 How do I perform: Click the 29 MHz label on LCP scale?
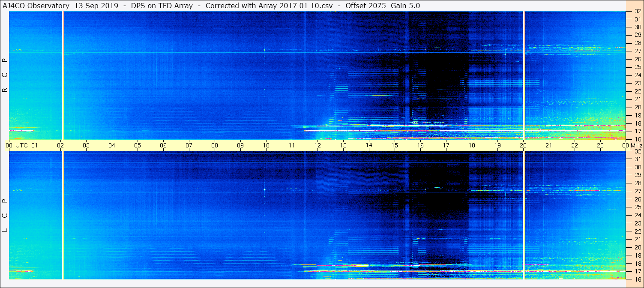tap(637, 175)
